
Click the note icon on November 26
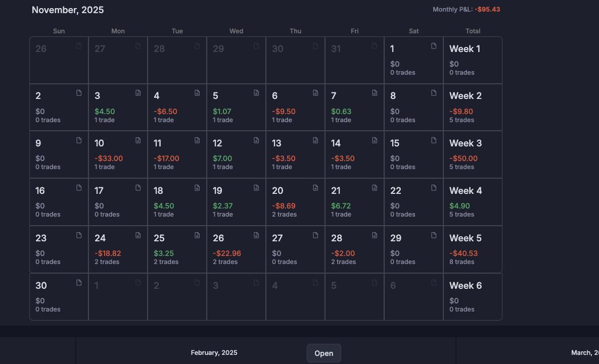coord(256,235)
